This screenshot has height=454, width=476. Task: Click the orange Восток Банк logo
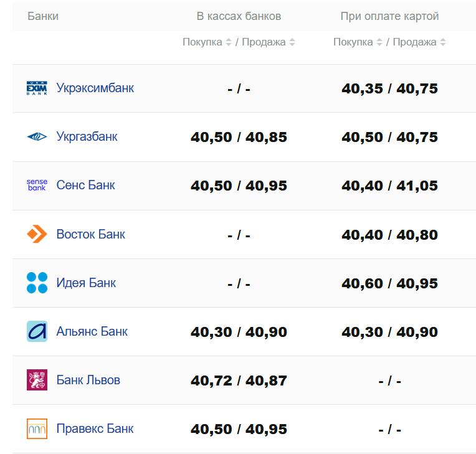click(37, 234)
